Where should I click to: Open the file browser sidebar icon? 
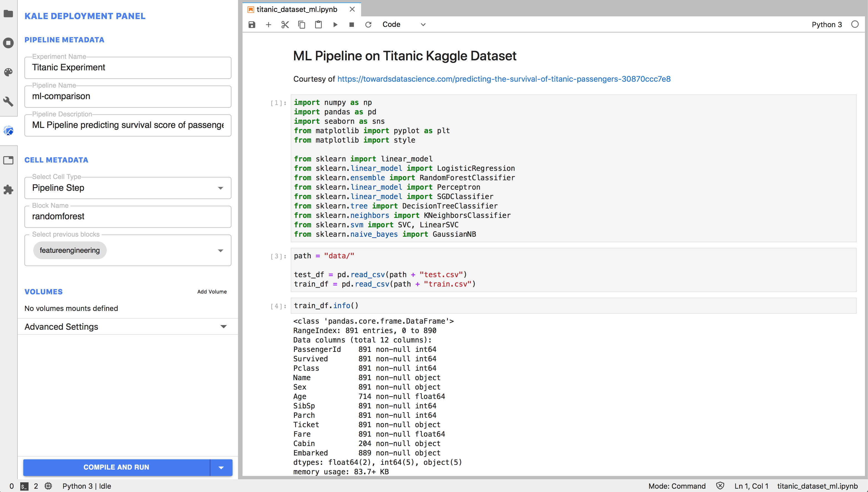9,14
